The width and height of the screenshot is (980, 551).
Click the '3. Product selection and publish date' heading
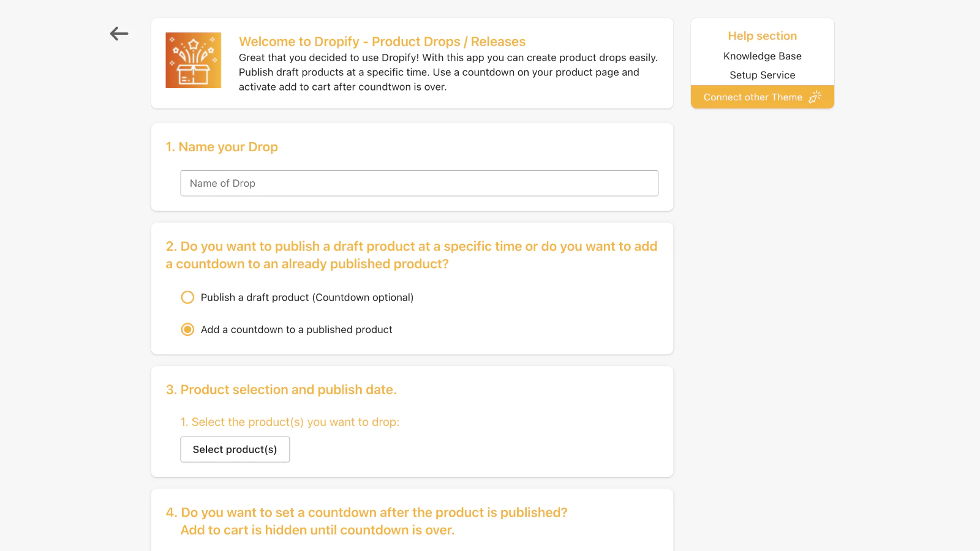click(x=281, y=390)
